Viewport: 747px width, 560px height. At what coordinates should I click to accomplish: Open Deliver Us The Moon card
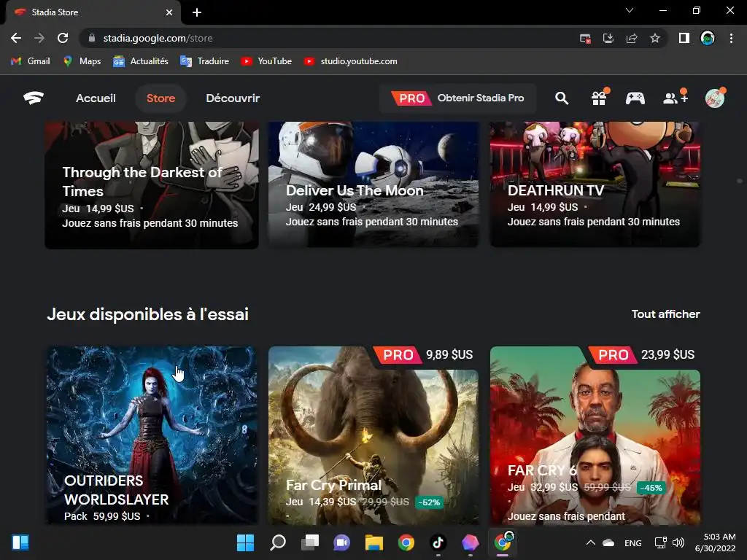(x=373, y=184)
